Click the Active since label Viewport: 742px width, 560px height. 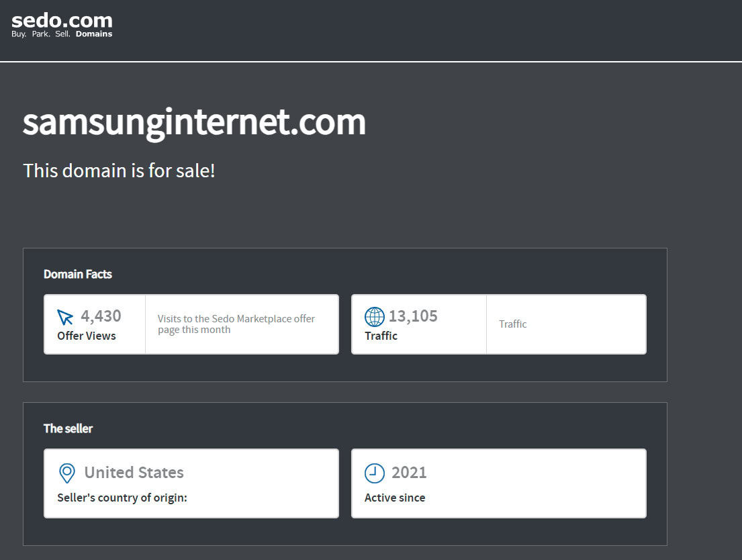coord(394,498)
